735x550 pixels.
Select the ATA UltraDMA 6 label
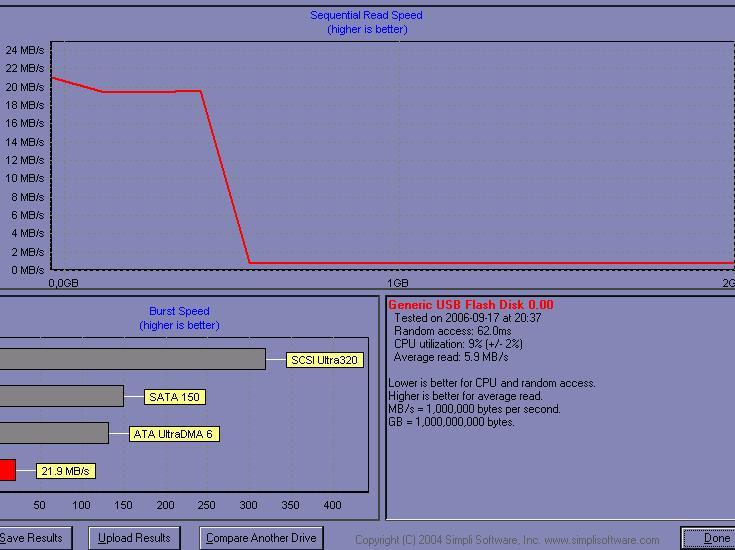[x=174, y=434]
